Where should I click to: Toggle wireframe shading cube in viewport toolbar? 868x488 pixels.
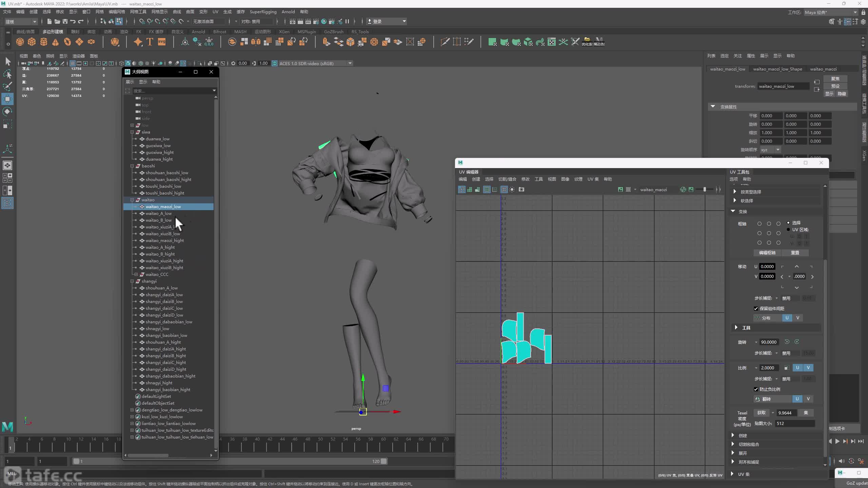pyautogui.click(x=121, y=63)
